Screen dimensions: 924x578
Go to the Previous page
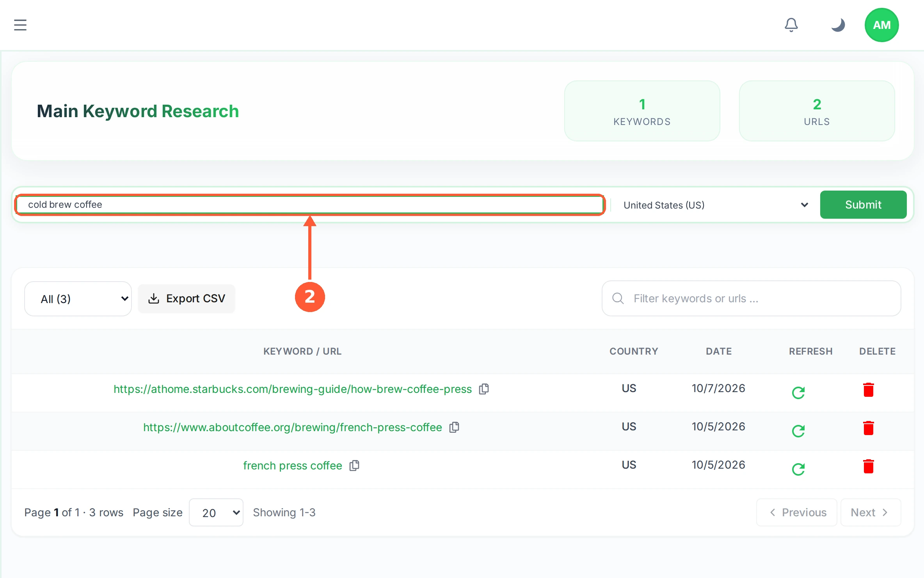coord(797,512)
